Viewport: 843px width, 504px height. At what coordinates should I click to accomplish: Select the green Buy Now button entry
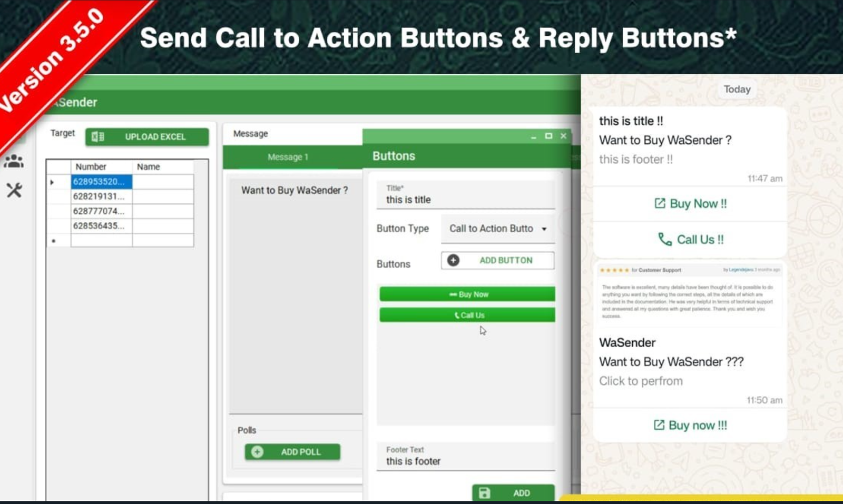[467, 294]
